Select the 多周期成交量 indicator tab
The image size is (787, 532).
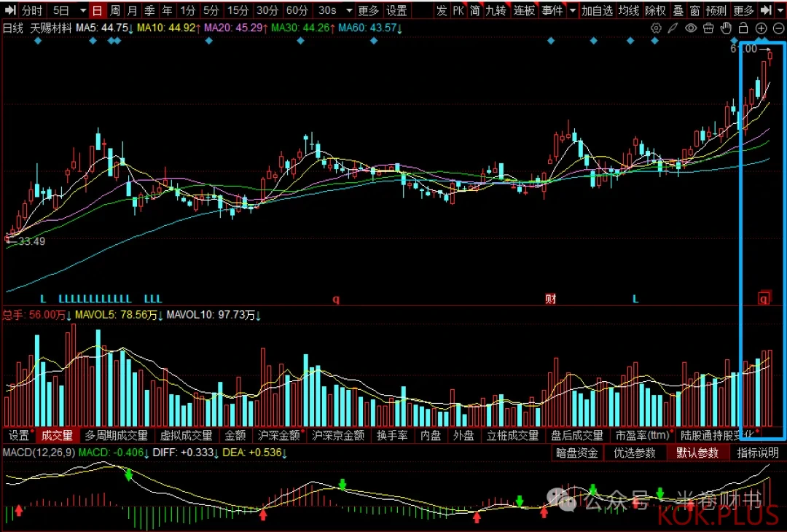pyautogui.click(x=116, y=435)
